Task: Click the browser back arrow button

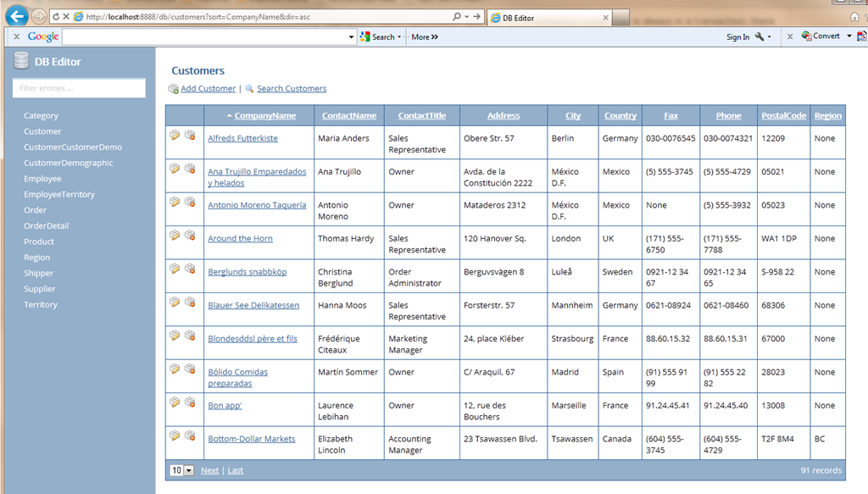Action: pos(15,16)
